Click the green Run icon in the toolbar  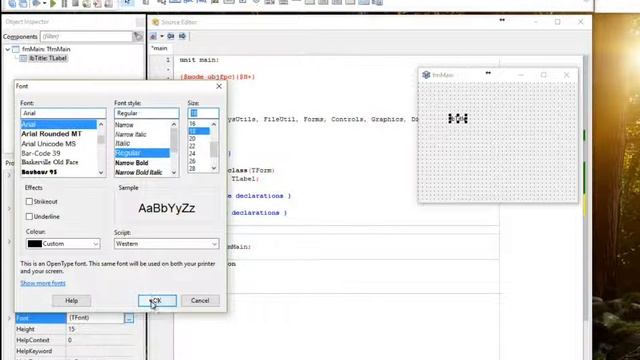coord(53,4)
